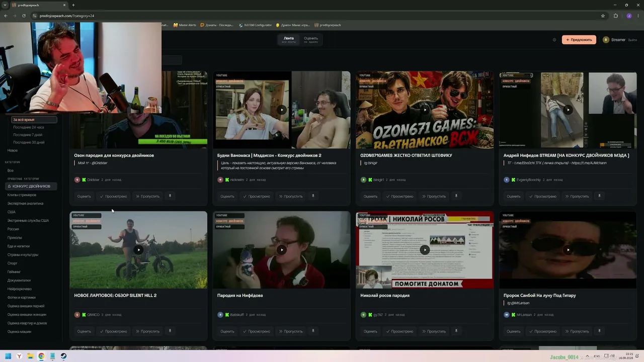This screenshot has height=362, width=644.
Task: Bookmark this page with the star icon
Action: [603, 16]
